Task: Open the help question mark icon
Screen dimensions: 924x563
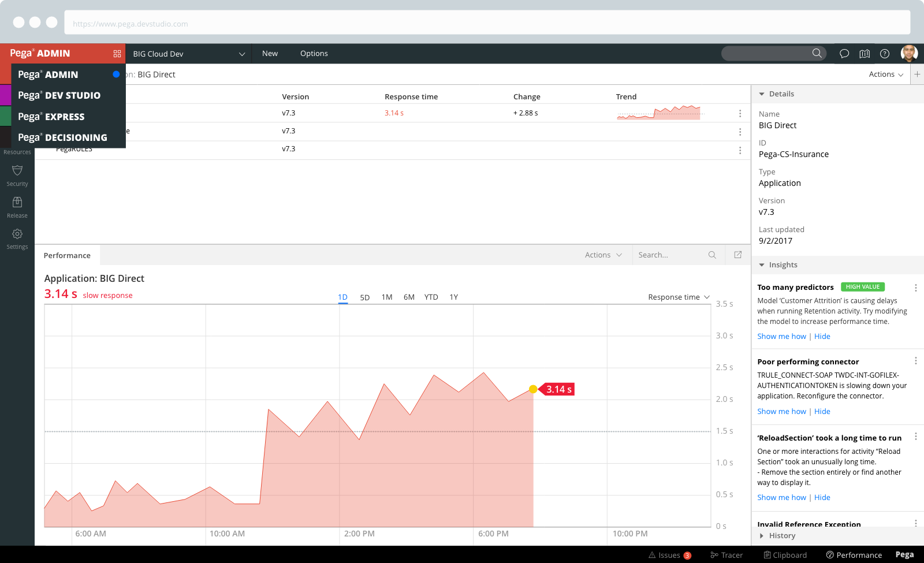Action: click(885, 54)
